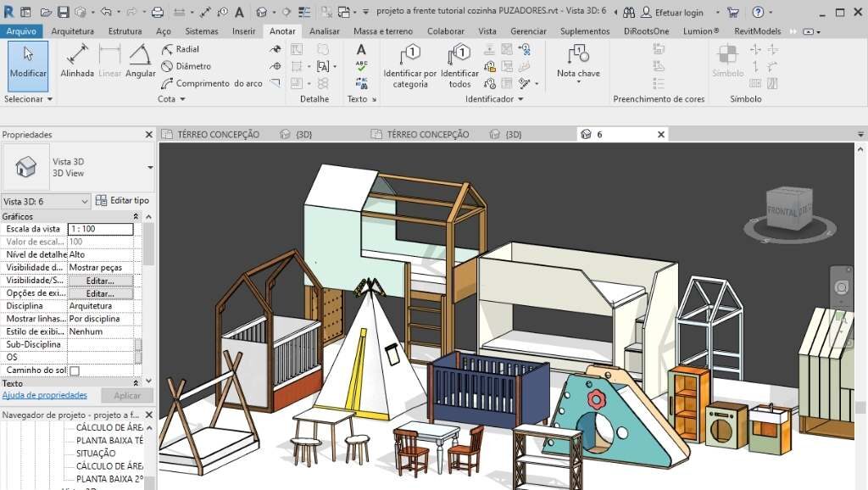The image size is (868, 490).
Task: Close the view tab named 6
Action: pyautogui.click(x=661, y=134)
